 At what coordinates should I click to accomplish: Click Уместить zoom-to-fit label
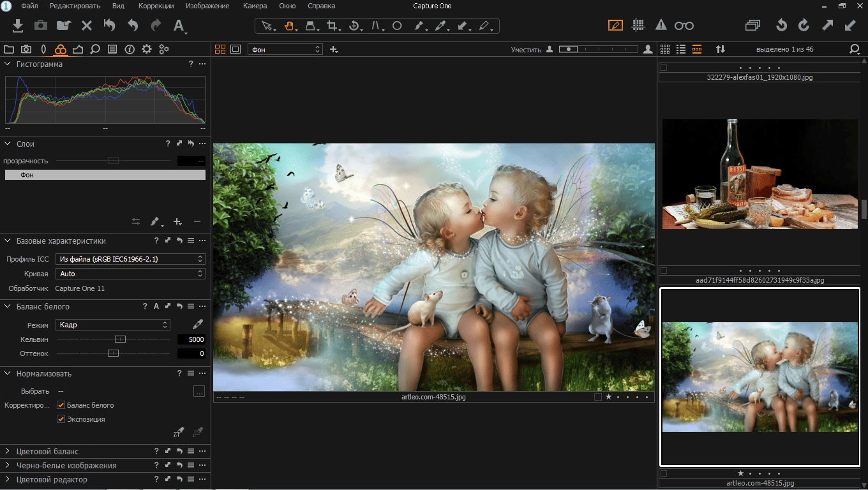(x=526, y=50)
